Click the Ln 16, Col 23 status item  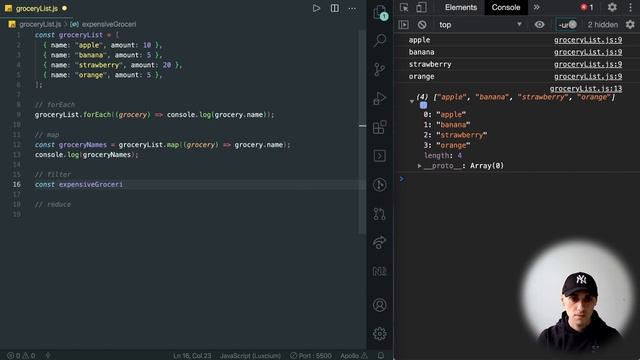tap(192, 356)
